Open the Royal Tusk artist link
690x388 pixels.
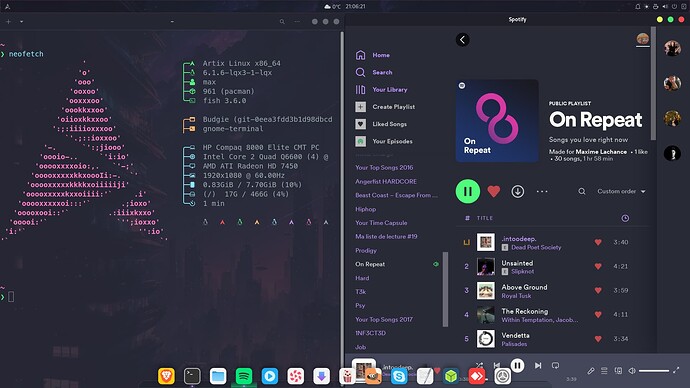(516, 296)
